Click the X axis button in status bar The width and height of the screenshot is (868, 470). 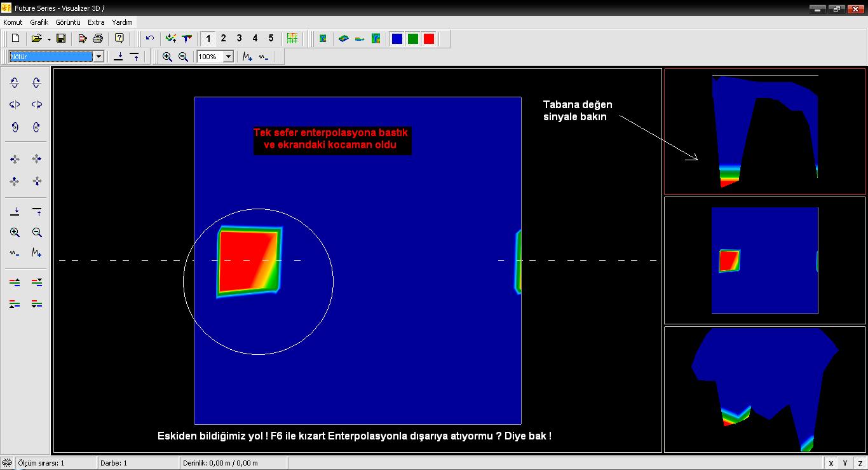[x=831, y=463]
